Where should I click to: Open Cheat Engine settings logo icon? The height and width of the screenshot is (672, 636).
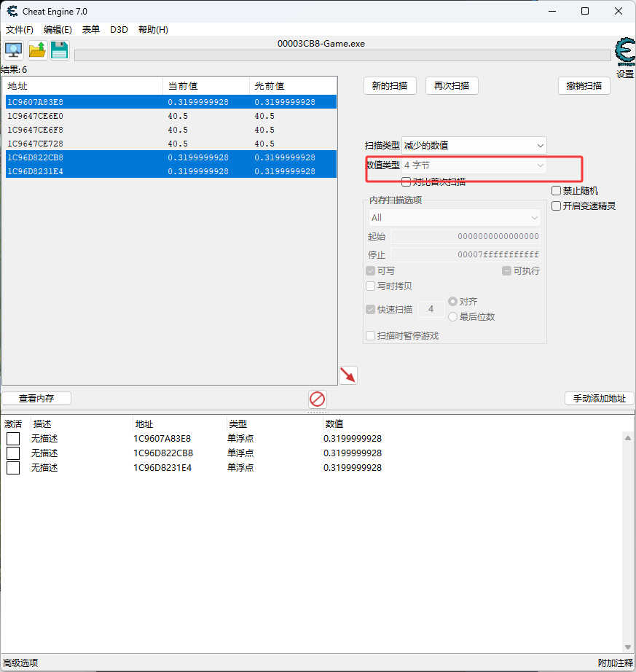(x=624, y=52)
